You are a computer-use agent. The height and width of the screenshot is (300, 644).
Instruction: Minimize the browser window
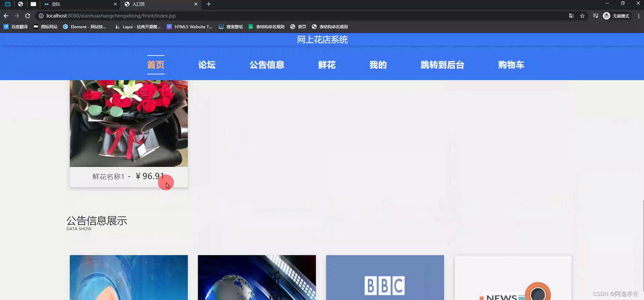pos(607,3)
